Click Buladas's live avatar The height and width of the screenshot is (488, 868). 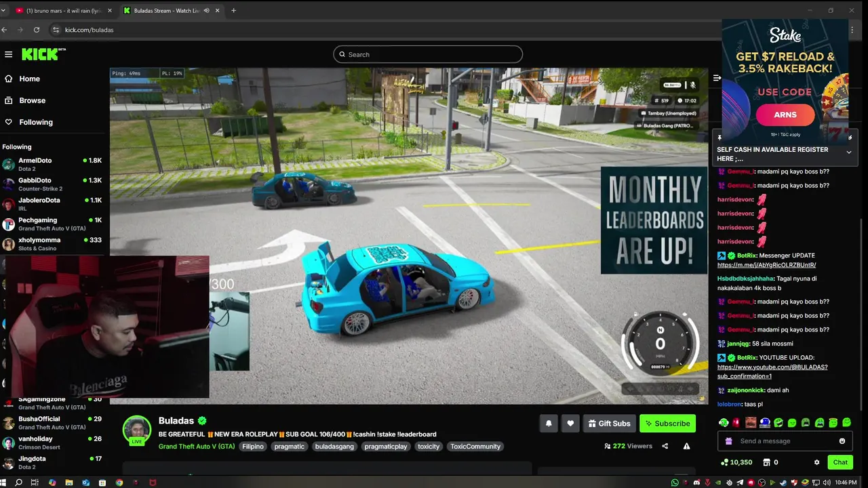coord(137,430)
